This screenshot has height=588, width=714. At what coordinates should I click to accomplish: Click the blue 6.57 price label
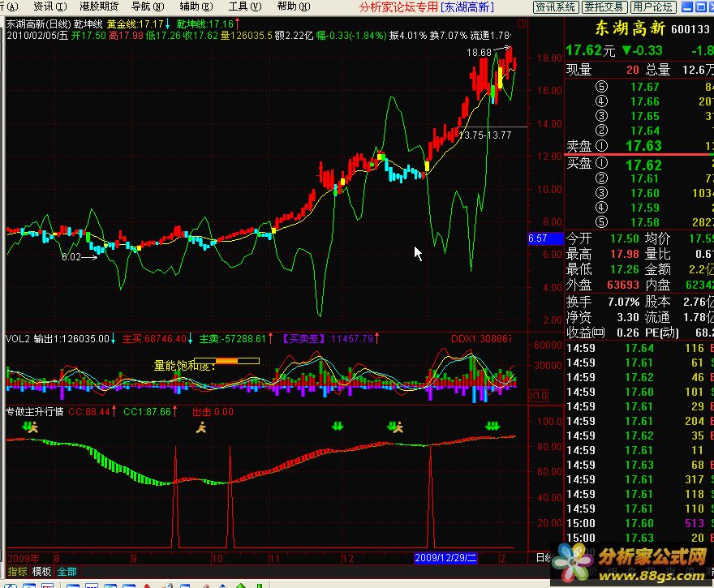[545, 238]
